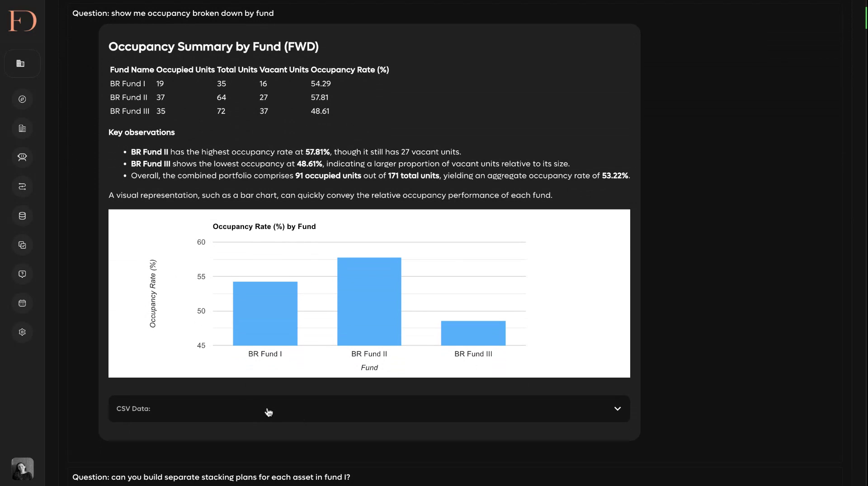
Task: Click the vertical 'Occupancy Rate (%)' axis title
Action: tap(153, 294)
